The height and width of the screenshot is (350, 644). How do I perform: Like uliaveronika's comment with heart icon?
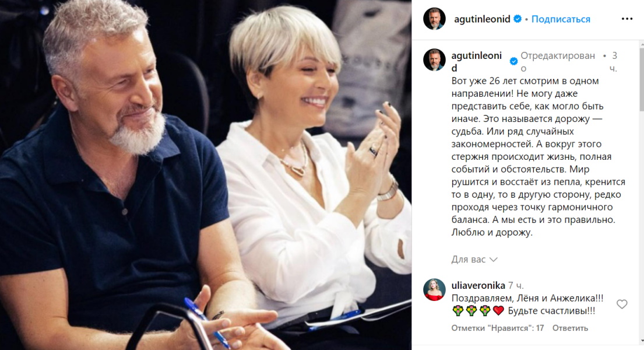pyautogui.click(x=622, y=304)
